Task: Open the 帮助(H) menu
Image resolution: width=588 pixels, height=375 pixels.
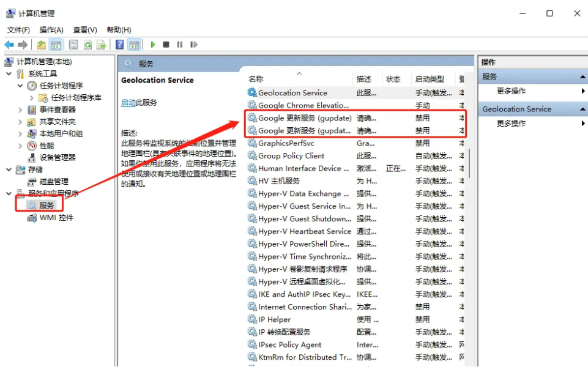Action: tap(119, 30)
